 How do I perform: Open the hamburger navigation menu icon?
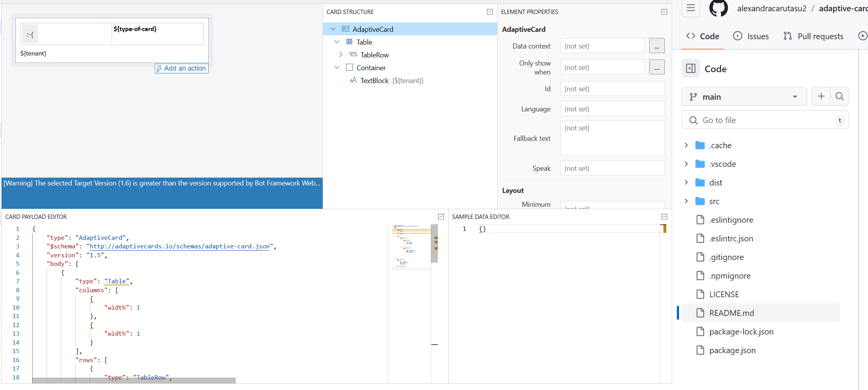tap(691, 8)
